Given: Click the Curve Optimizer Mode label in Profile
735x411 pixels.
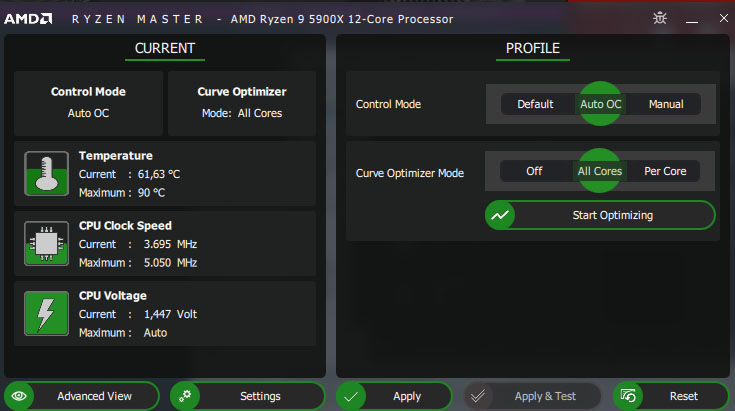Looking at the screenshot, I should [x=410, y=173].
